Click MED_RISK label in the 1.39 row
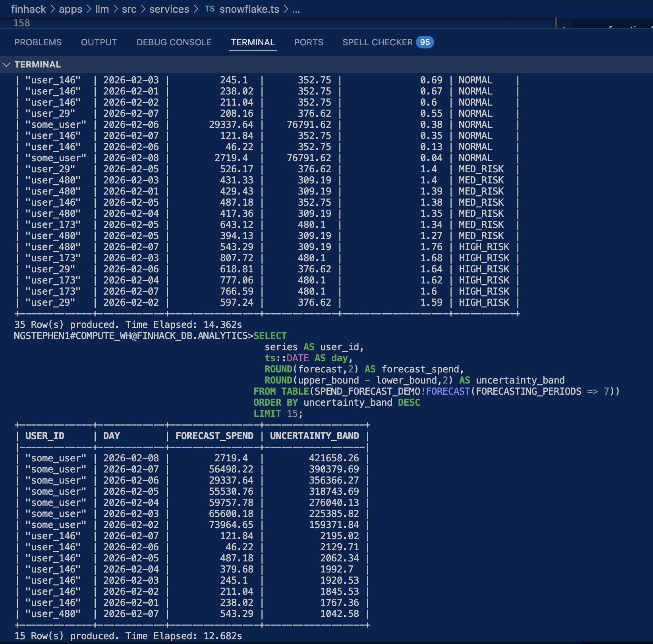Viewport: 653px width, 644px height. pos(481,191)
